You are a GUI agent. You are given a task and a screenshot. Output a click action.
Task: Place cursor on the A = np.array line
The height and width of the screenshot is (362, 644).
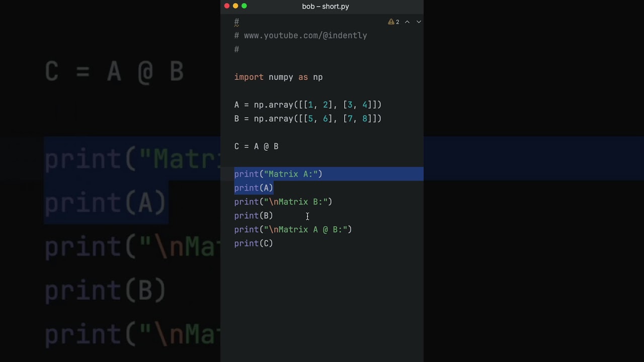click(x=307, y=105)
